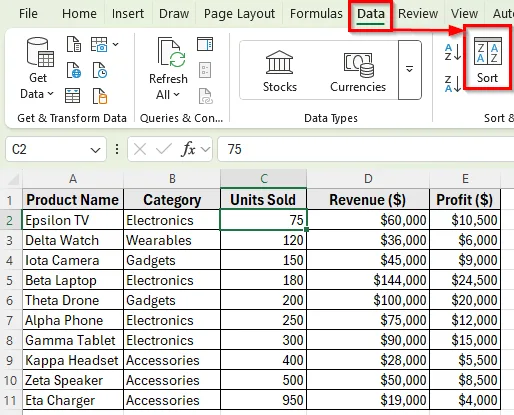Open the custom Sort dialog
The height and width of the screenshot is (415, 514).
[487, 60]
